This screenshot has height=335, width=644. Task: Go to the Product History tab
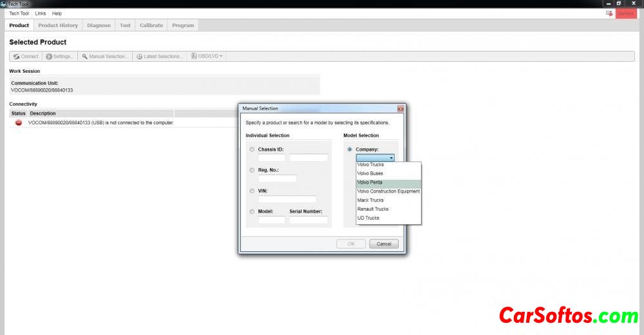[x=58, y=26]
